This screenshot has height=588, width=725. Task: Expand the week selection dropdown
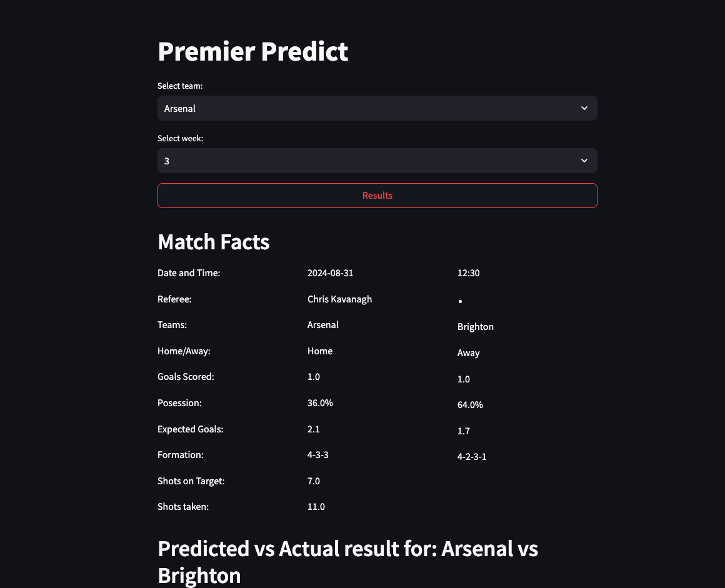click(x=377, y=161)
